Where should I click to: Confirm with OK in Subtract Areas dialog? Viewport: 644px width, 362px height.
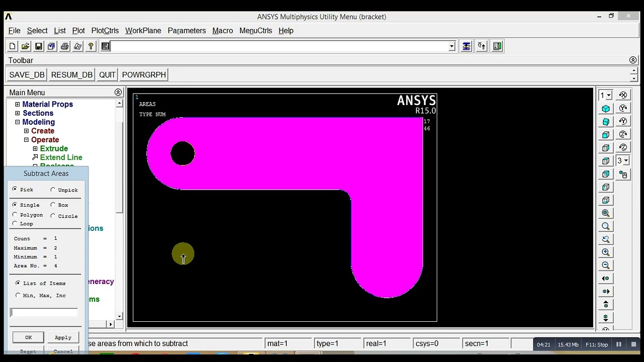[28, 337]
